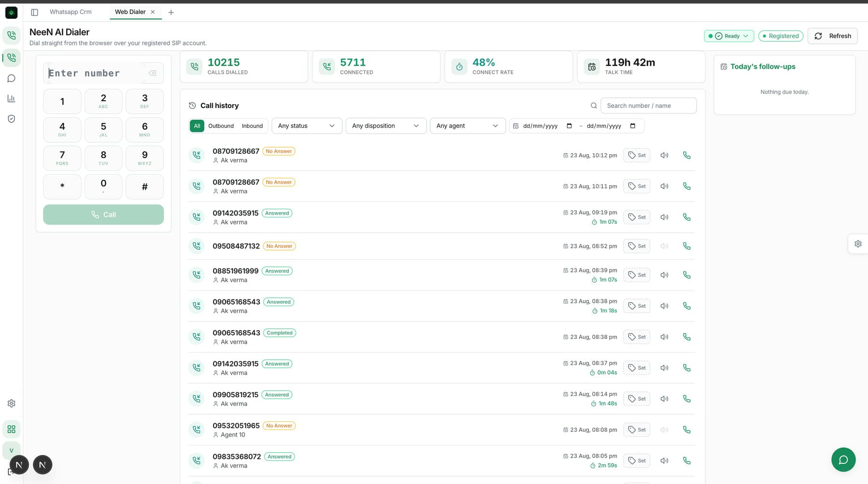Viewport: 868px width, 484px height.
Task: Expand the Any agent filter
Action: [467, 126]
